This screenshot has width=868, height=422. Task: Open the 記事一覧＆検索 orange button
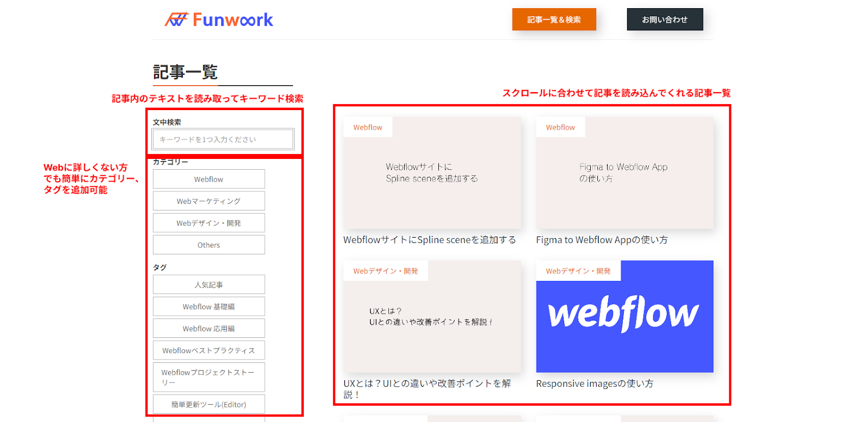click(x=554, y=20)
